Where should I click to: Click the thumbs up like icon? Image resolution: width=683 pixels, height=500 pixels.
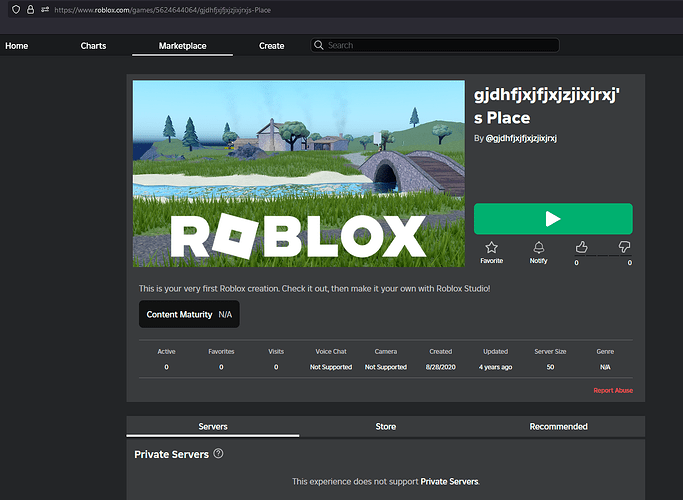tap(582, 247)
